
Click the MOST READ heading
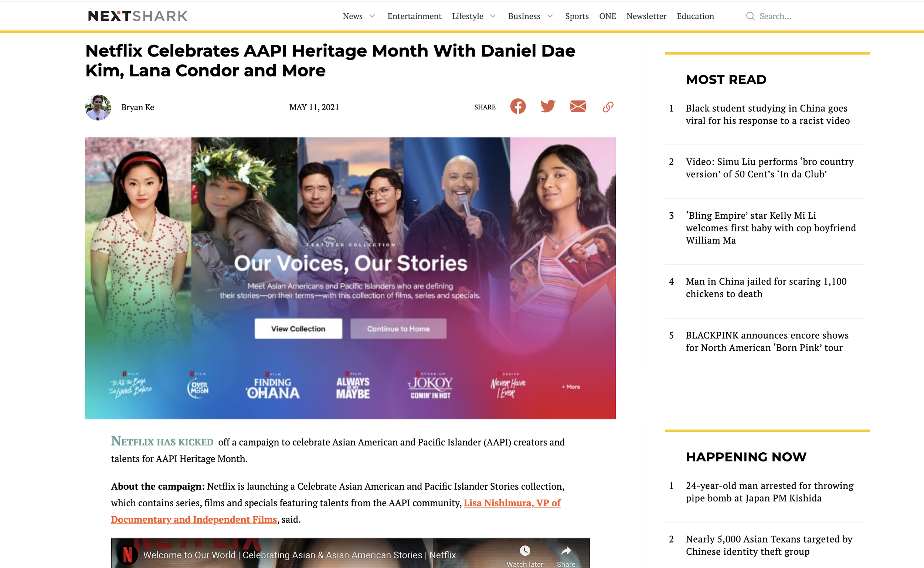[x=726, y=80]
